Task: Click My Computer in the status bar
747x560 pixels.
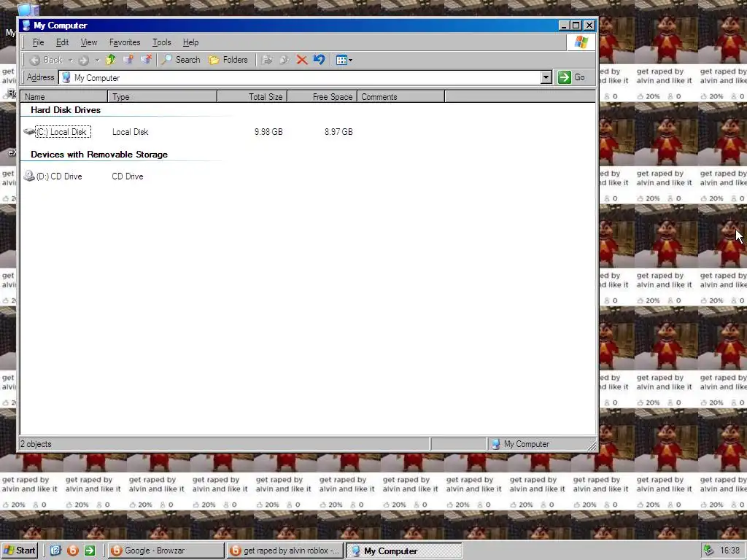Action: coord(527,444)
